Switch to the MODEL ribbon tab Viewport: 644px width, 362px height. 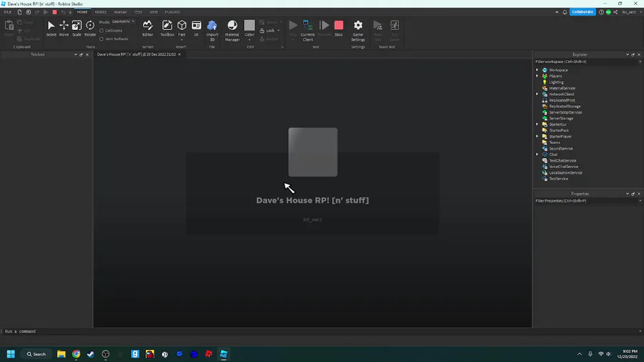pyautogui.click(x=101, y=12)
